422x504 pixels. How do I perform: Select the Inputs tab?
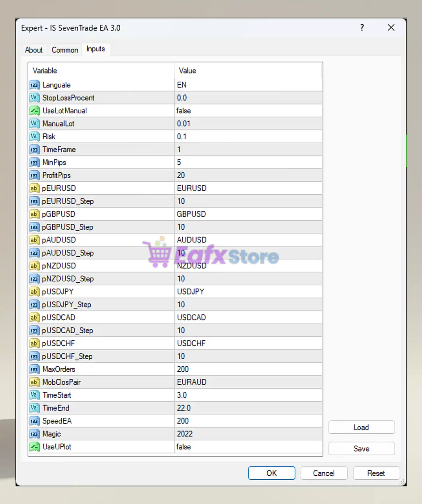click(96, 49)
